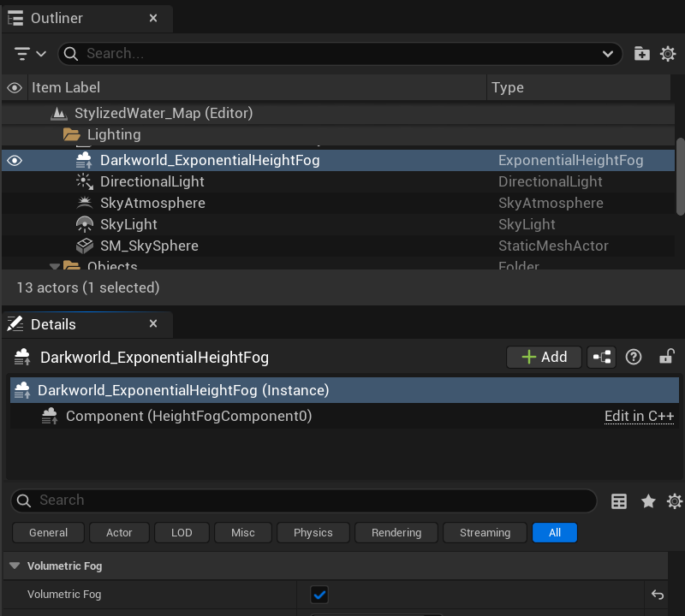Toggle the visibility column header eye
685x616 pixels.
[15, 87]
